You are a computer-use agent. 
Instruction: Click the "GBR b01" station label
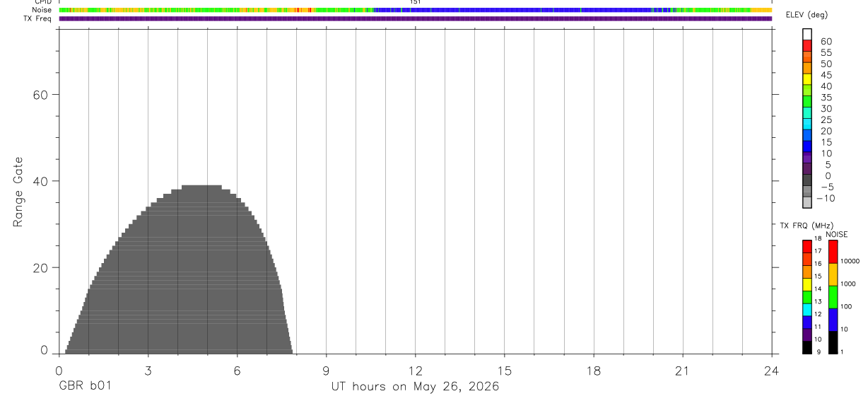coord(84,386)
